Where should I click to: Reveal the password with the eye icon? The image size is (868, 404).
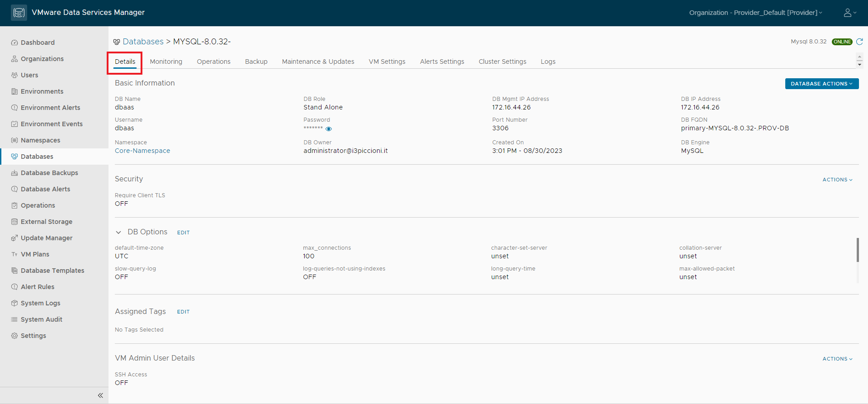pyautogui.click(x=329, y=129)
